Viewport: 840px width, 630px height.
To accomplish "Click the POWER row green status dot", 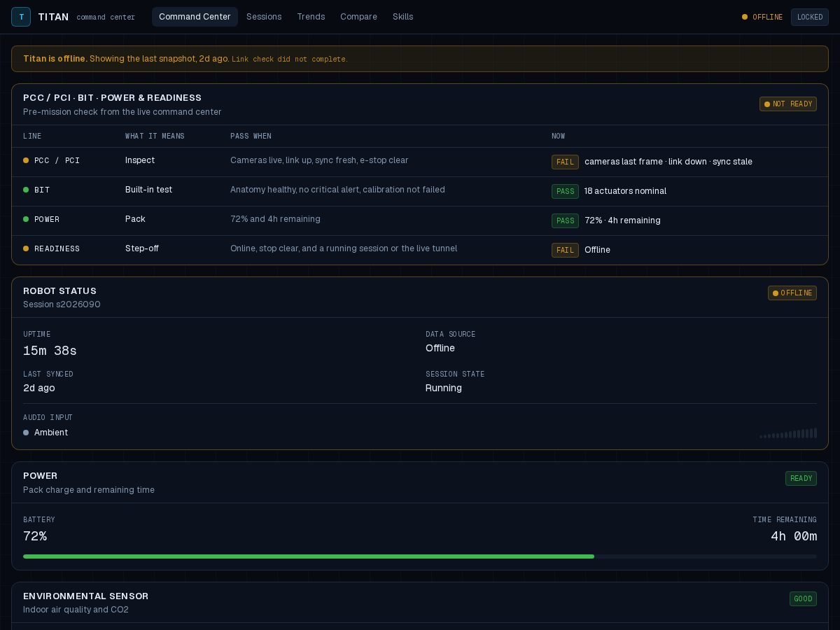I will pyautogui.click(x=26, y=219).
